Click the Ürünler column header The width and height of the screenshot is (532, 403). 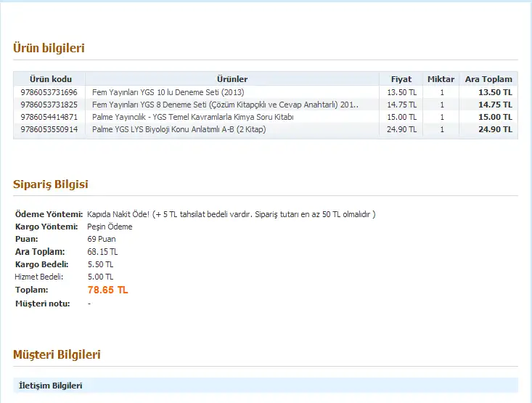[x=232, y=79]
